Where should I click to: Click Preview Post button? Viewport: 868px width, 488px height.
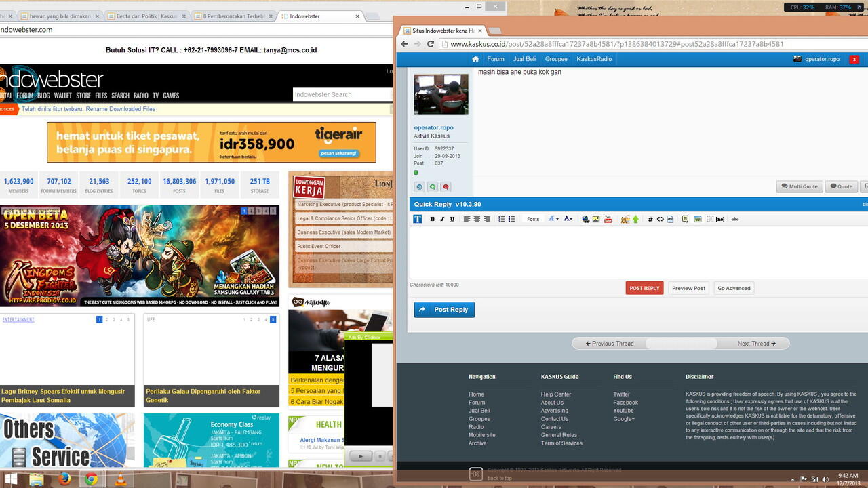(688, 288)
